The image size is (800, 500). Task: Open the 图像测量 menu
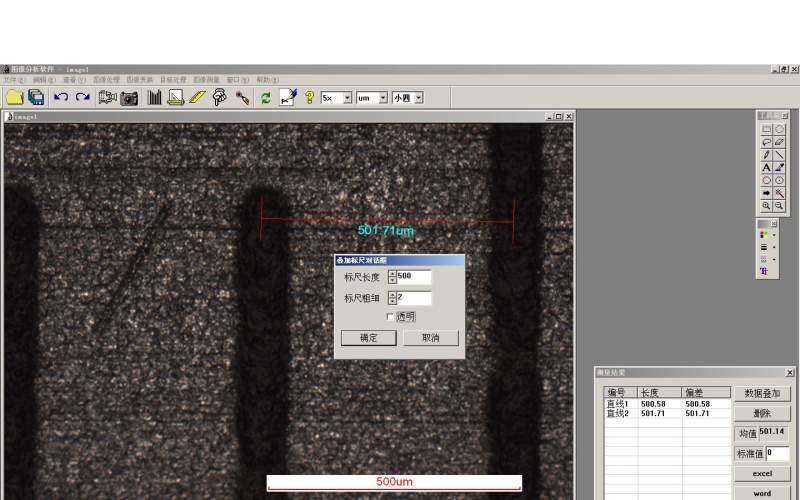206,80
